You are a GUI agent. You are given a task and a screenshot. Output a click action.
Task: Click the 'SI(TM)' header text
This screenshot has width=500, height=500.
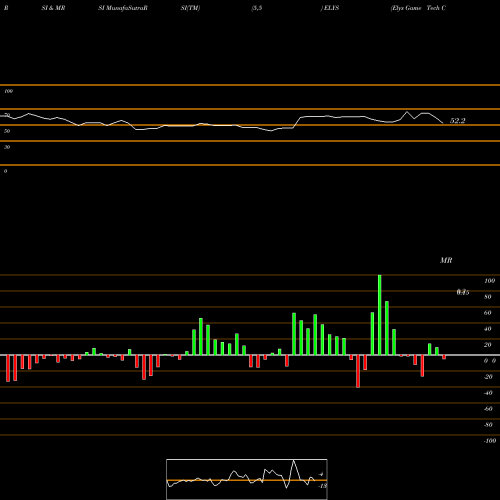(190, 8)
